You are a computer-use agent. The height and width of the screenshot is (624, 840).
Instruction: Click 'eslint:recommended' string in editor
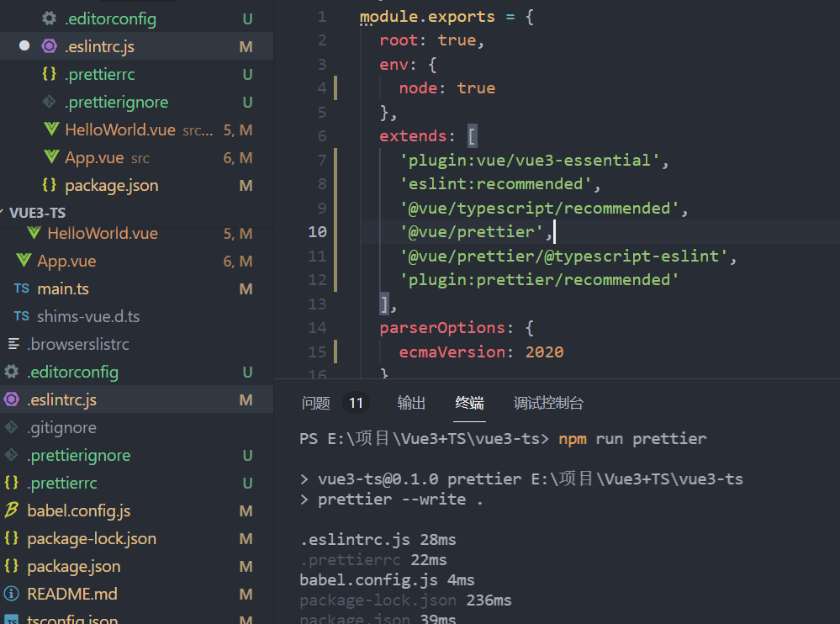[x=495, y=183]
